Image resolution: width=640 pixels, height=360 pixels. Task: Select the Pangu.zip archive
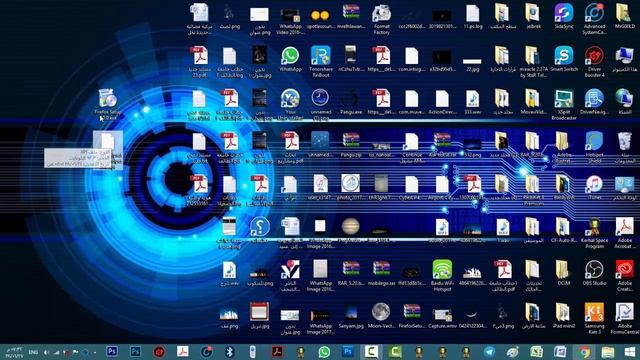click(351, 145)
